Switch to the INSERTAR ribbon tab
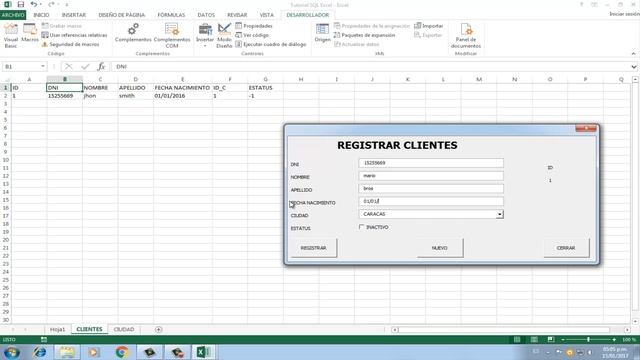Image resolution: width=640 pixels, height=360 pixels. pyautogui.click(x=74, y=15)
